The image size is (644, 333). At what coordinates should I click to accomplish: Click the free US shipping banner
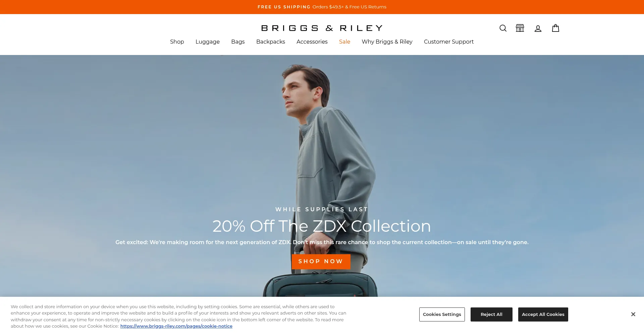click(322, 7)
